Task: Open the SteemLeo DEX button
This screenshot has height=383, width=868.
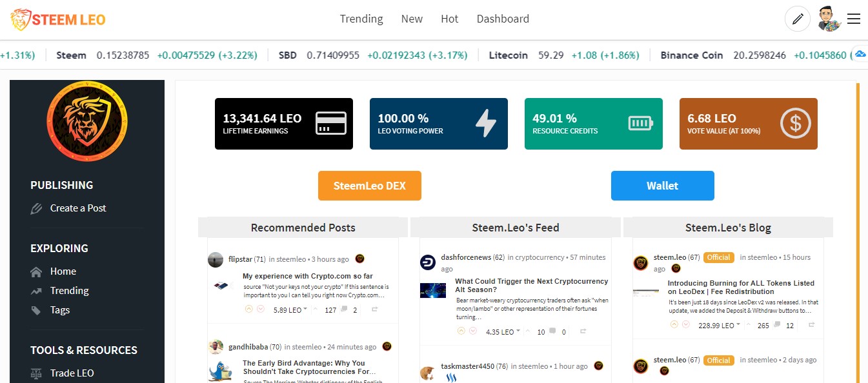Action: coord(370,186)
